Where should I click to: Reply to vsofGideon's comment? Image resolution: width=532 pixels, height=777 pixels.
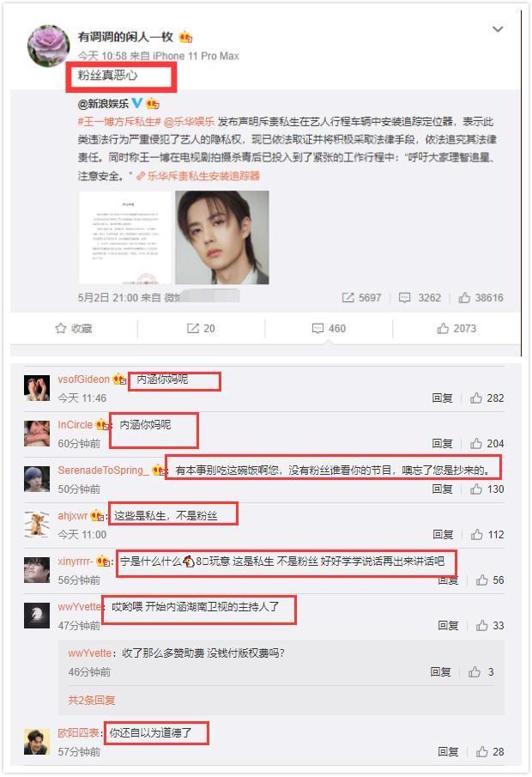(x=443, y=398)
